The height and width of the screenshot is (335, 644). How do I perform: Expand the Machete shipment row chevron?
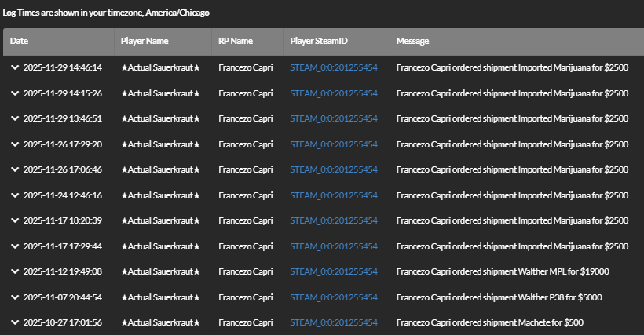tap(15, 322)
